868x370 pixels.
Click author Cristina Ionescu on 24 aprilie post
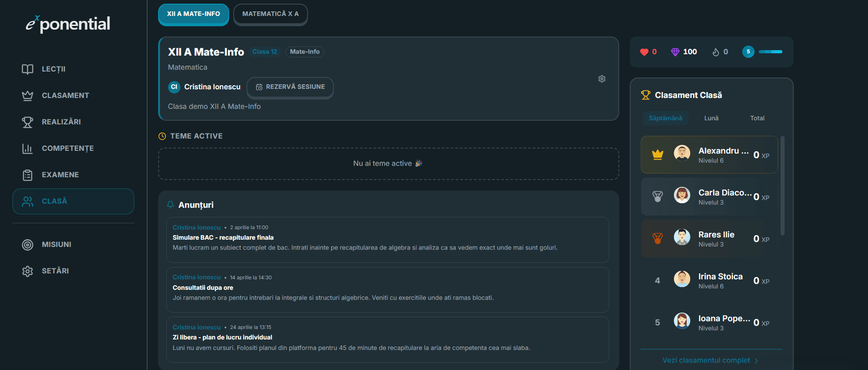pyautogui.click(x=196, y=327)
